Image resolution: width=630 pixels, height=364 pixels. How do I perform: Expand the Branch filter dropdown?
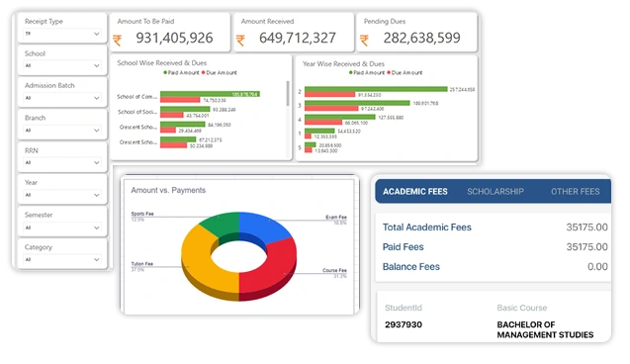[62, 131]
